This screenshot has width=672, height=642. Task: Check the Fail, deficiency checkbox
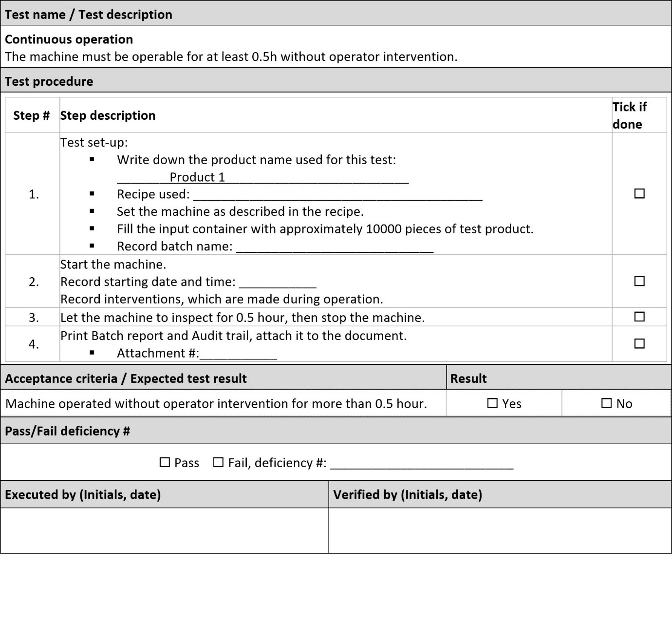coord(218,462)
